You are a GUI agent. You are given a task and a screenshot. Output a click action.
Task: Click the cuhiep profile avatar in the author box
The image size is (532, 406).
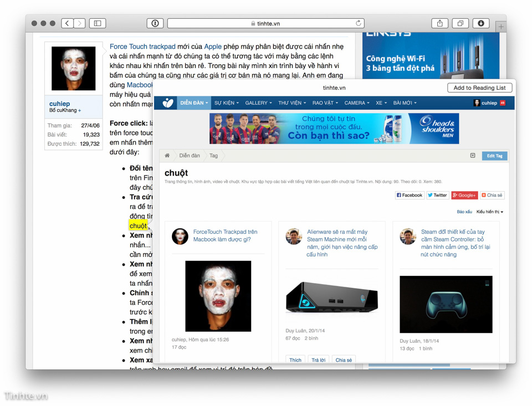pos(73,69)
